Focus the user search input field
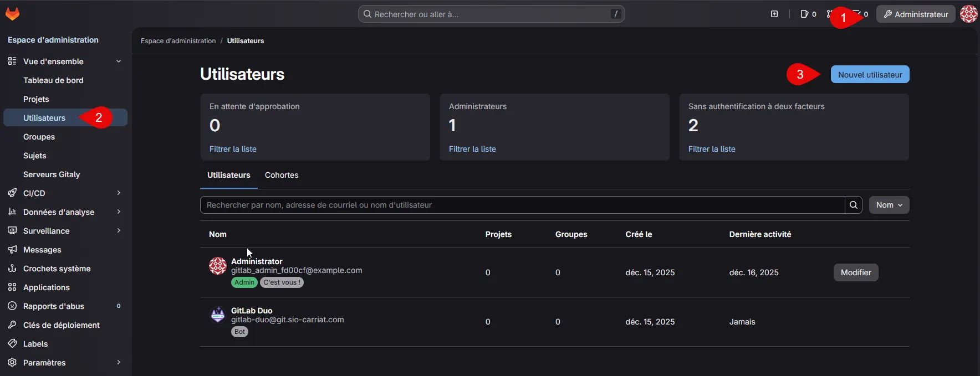 coord(521,205)
